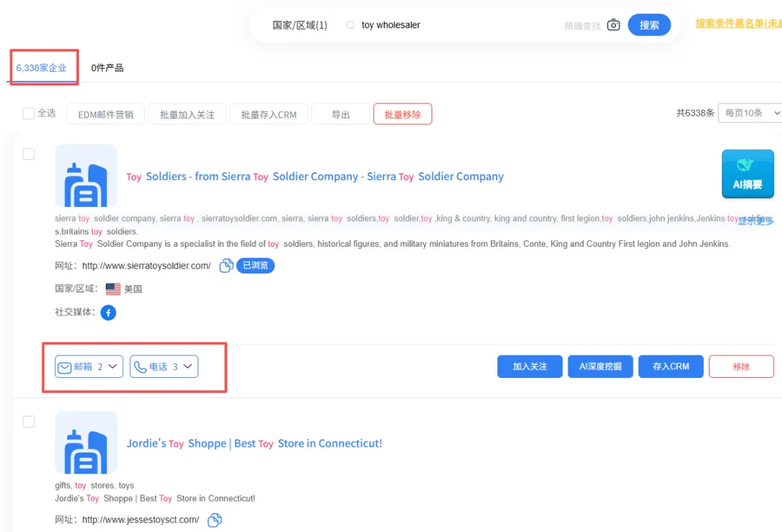
Task: Click the 显示更多 show more link
Action: pos(755,221)
